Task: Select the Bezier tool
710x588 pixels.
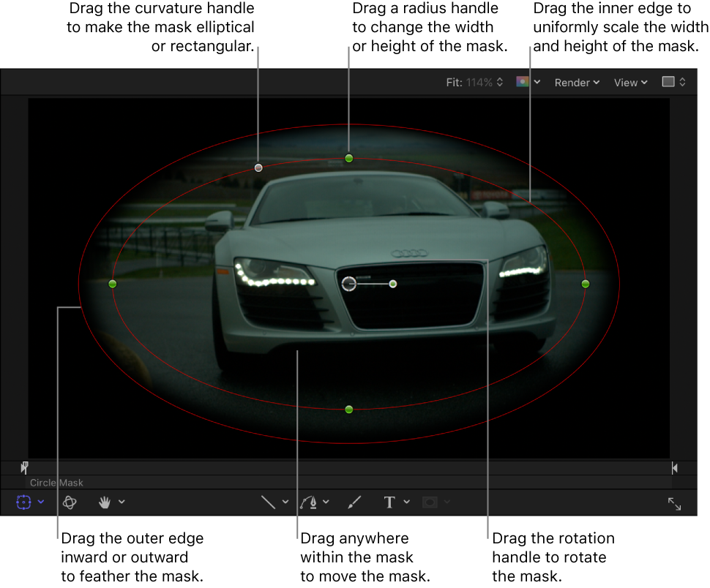Action: pyautogui.click(x=310, y=502)
